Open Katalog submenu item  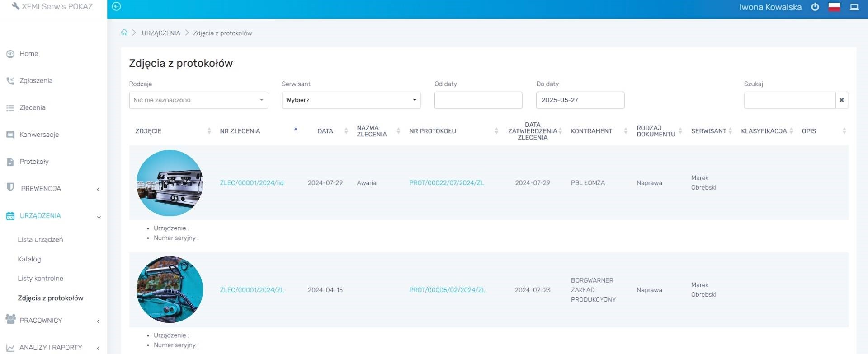click(x=29, y=259)
